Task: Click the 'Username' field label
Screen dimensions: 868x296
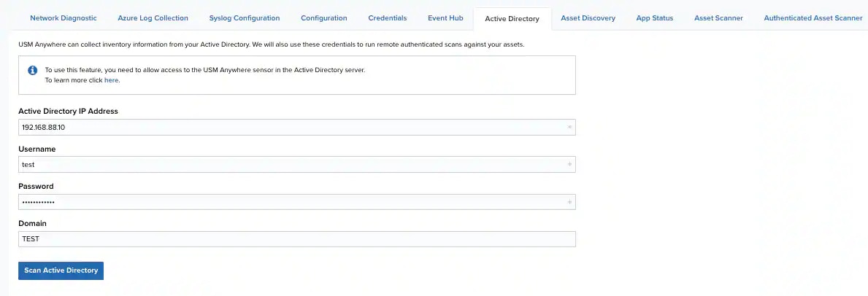Action: [x=37, y=149]
